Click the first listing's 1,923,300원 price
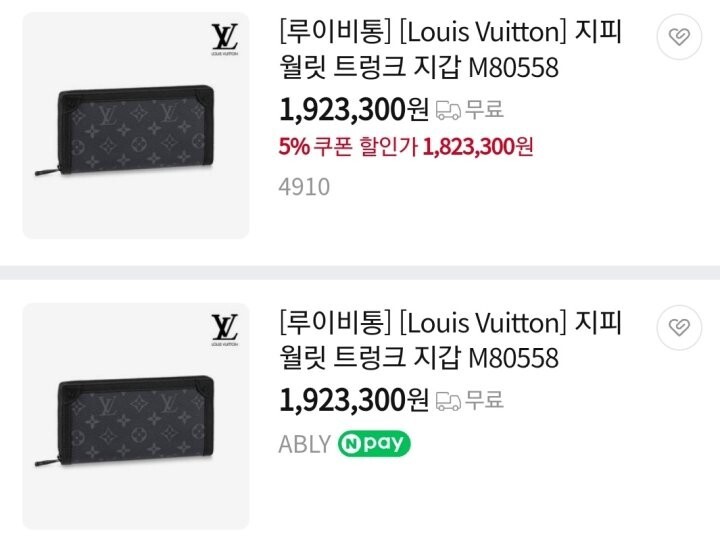This screenshot has height=548, width=720. (x=354, y=109)
